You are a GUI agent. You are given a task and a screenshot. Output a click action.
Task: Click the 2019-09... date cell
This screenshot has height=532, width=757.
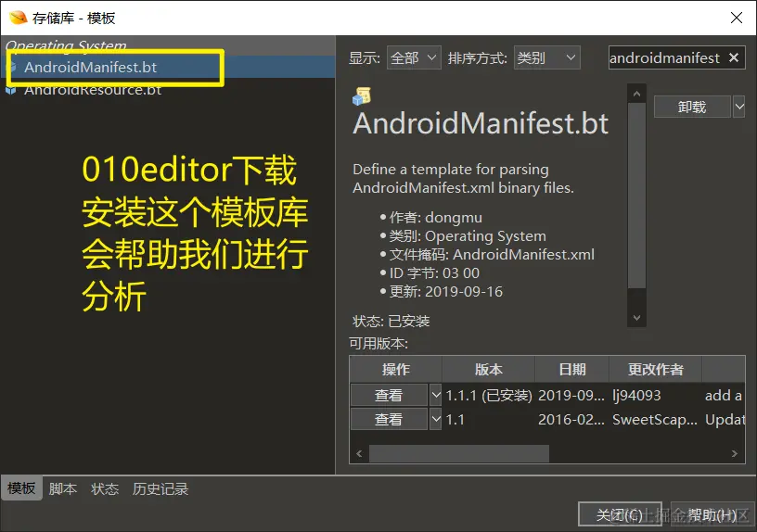(x=571, y=396)
